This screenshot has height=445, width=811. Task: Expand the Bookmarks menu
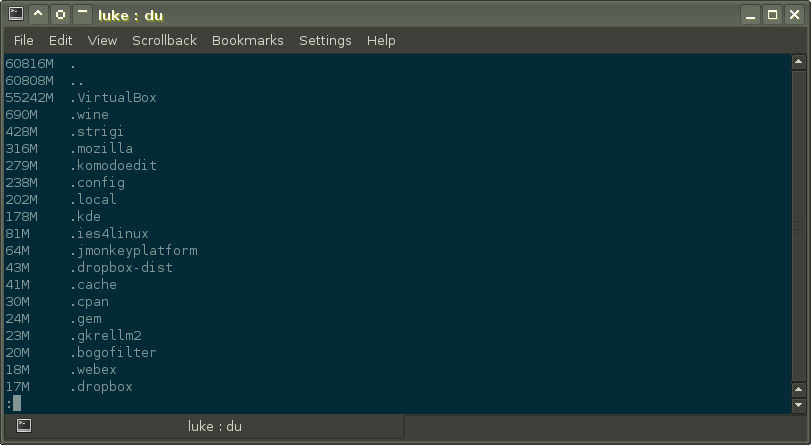[247, 40]
